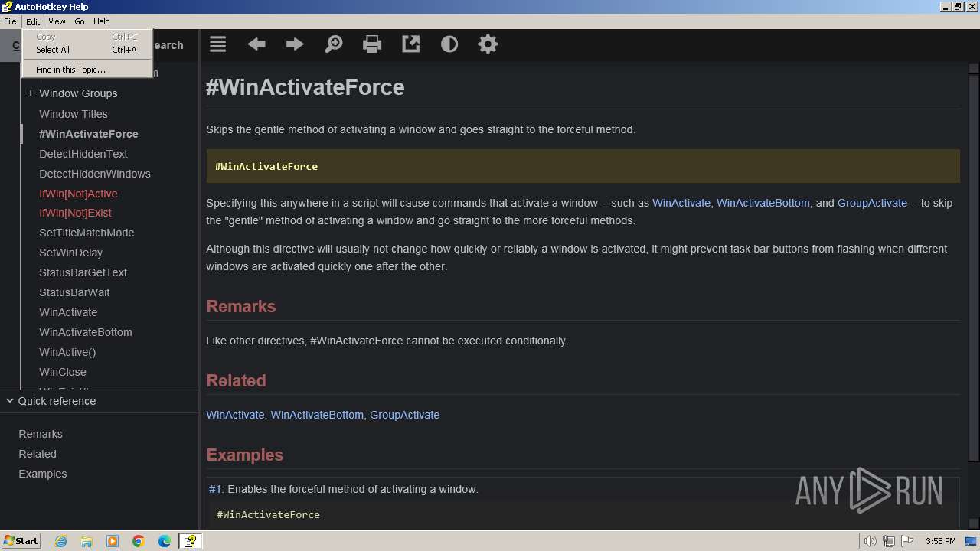Viewport: 980px width, 551px height.
Task: Open the View menu
Action: click(x=57, y=21)
